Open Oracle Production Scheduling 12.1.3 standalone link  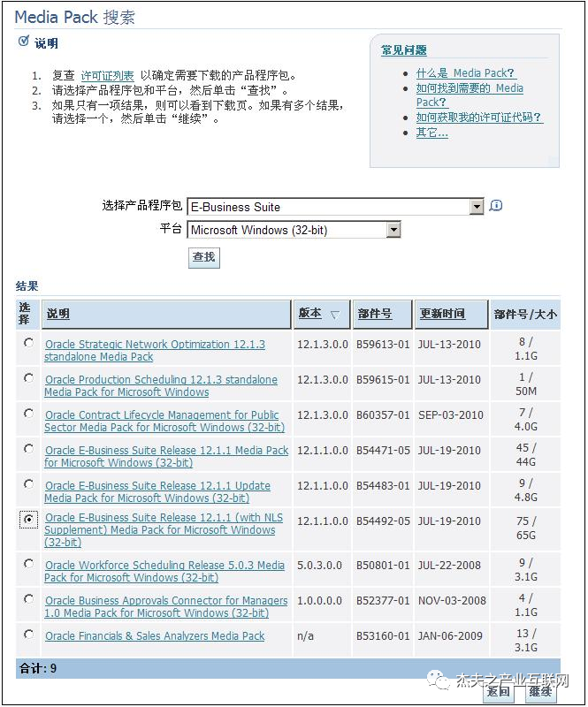tap(161, 385)
